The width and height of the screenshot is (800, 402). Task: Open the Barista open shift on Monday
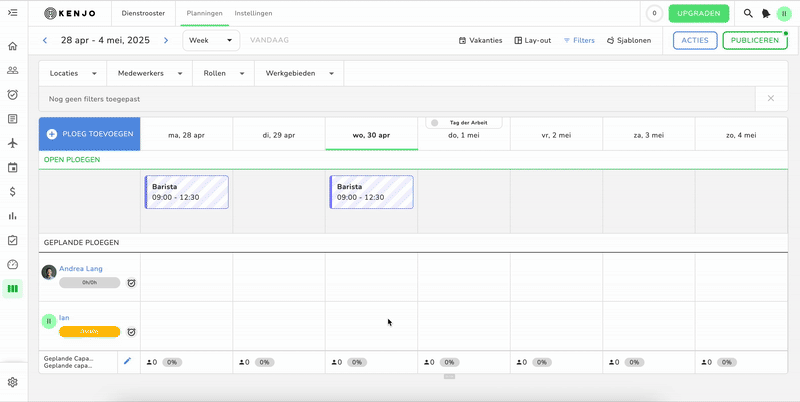pyautogui.click(x=187, y=192)
